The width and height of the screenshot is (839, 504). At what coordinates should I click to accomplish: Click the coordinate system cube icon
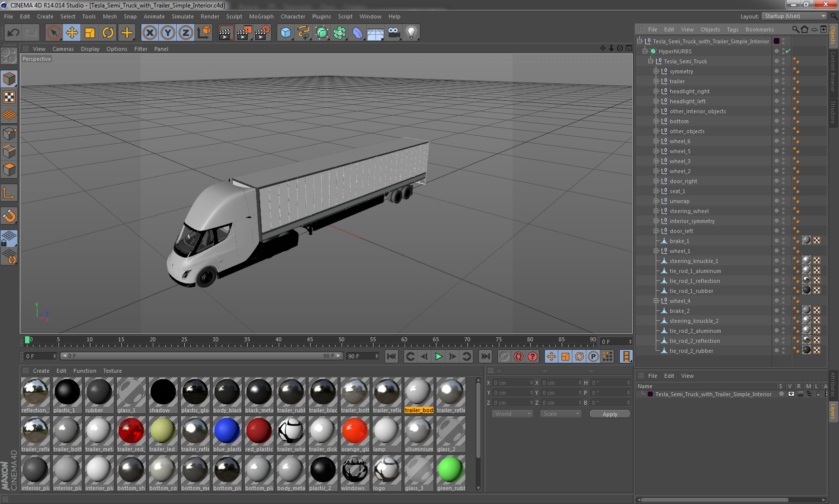204,33
